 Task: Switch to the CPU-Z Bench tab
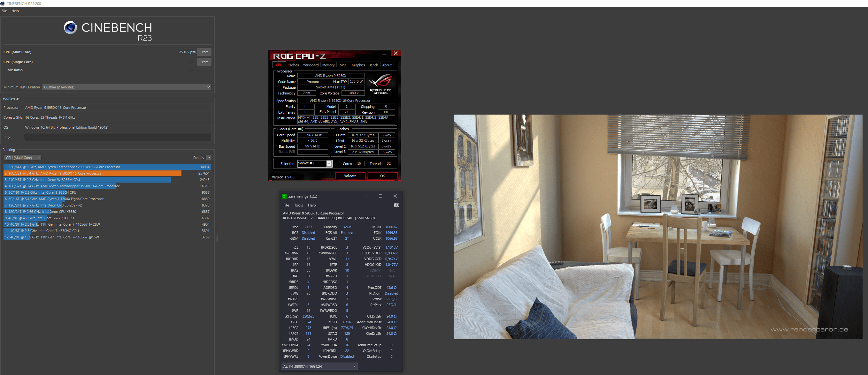click(373, 65)
